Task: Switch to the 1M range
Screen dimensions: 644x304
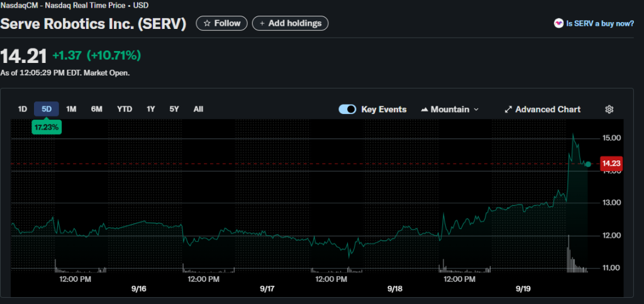Action: pos(71,110)
